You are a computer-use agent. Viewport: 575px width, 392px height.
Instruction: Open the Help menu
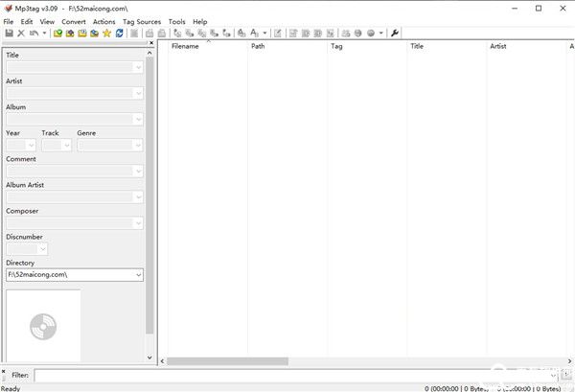coord(200,22)
